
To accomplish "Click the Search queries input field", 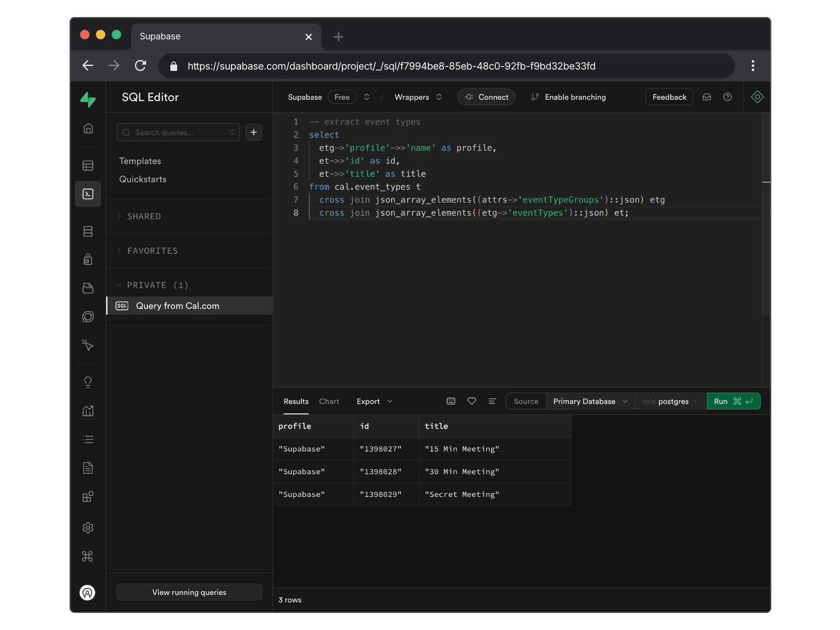I will tap(178, 132).
